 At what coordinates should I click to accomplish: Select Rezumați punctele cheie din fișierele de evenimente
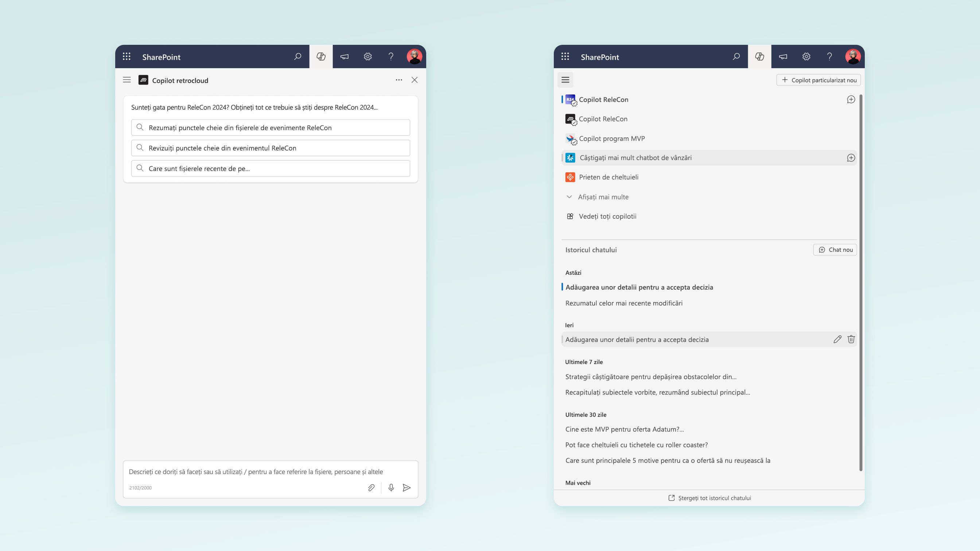[271, 127]
